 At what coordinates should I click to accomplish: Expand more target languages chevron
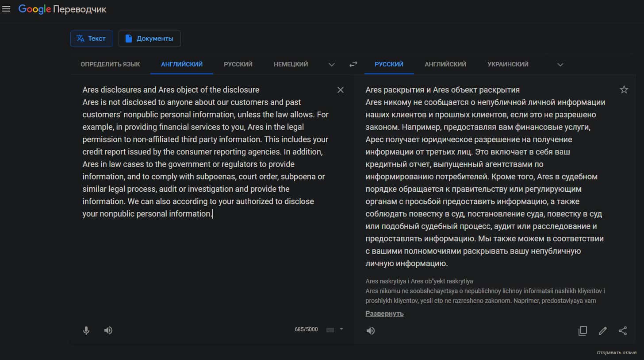(560, 65)
